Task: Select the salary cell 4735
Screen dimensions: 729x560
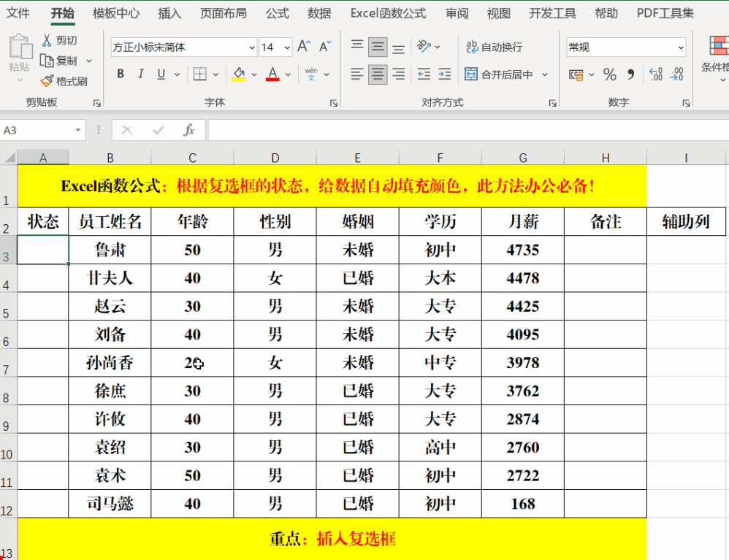Action: pos(523,250)
